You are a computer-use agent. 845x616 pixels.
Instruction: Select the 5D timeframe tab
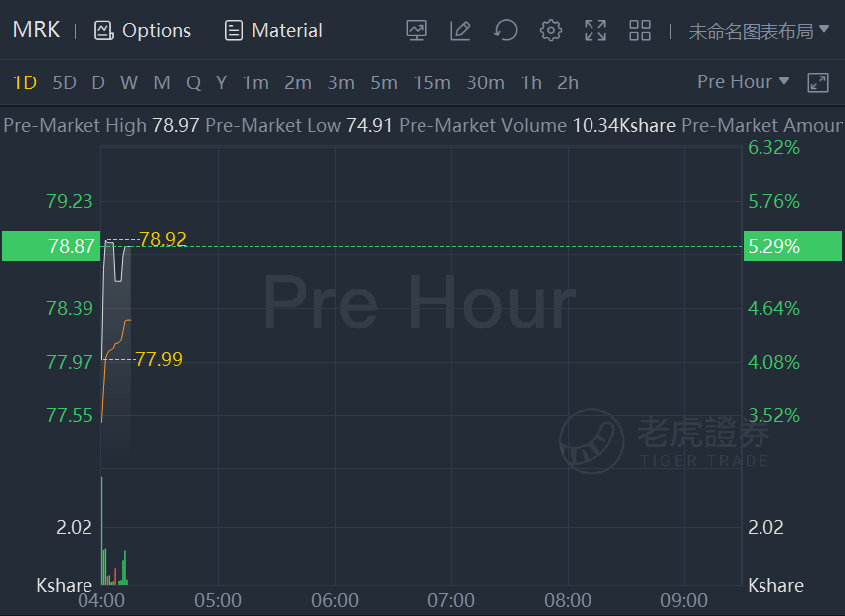[64, 82]
